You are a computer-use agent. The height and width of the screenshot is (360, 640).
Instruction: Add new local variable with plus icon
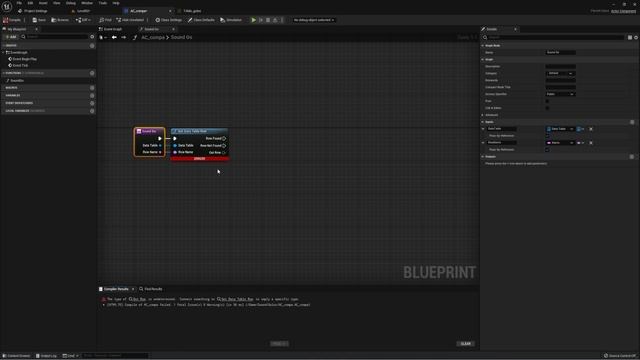coord(92,111)
